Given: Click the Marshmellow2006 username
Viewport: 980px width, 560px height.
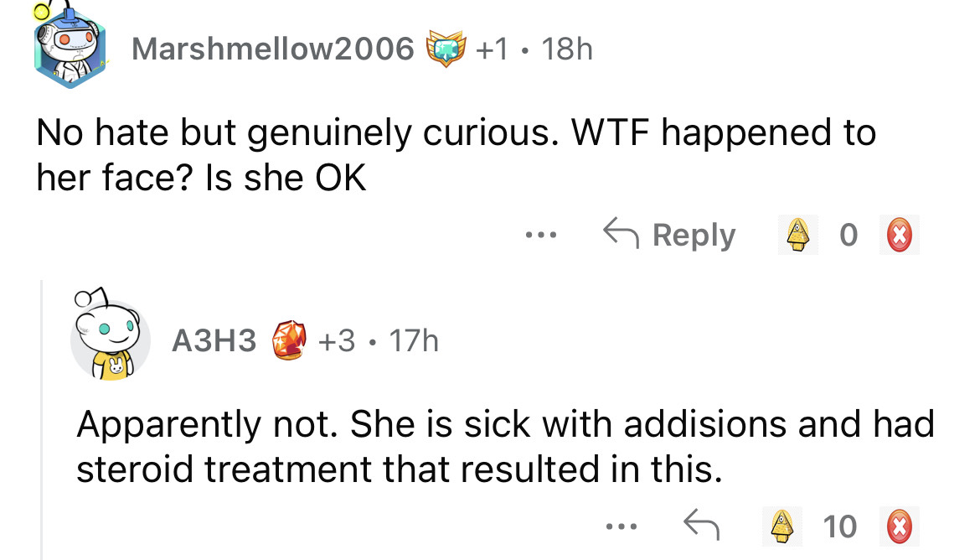Looking at the screenshot, I should tap(272, 49).
